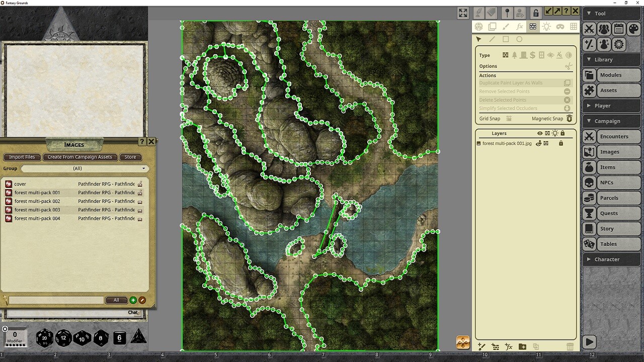Click the Import Files button
Image resolution: width=644 pixels, height=362 pixels.
22,157
